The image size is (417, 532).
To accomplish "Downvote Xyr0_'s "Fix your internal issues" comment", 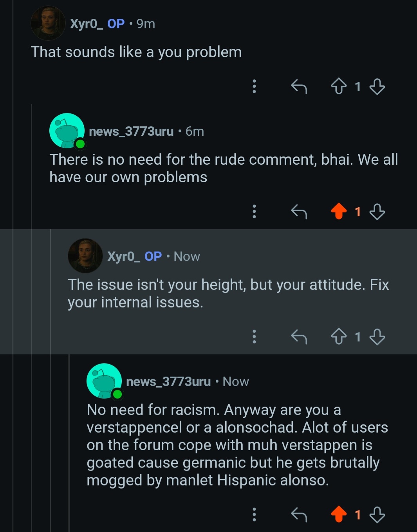I will tap(377, 337).
